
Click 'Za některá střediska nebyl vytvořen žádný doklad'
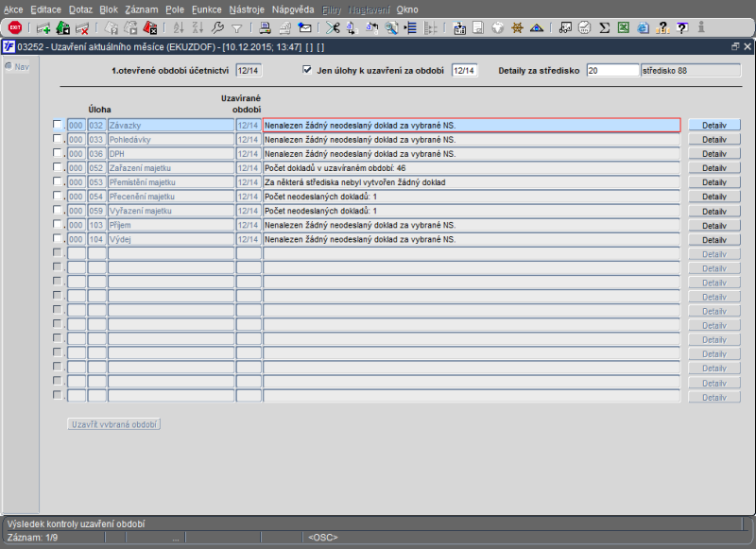point(355,182)
